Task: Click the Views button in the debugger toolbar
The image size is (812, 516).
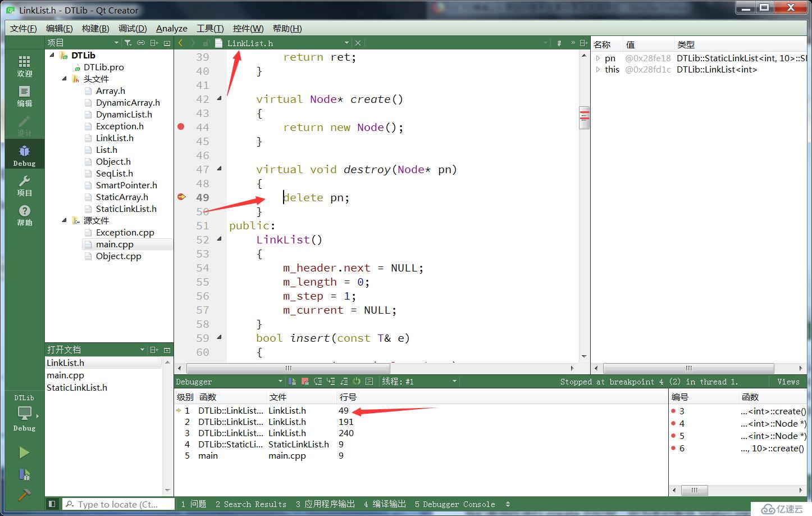Action: click(788, 382)
